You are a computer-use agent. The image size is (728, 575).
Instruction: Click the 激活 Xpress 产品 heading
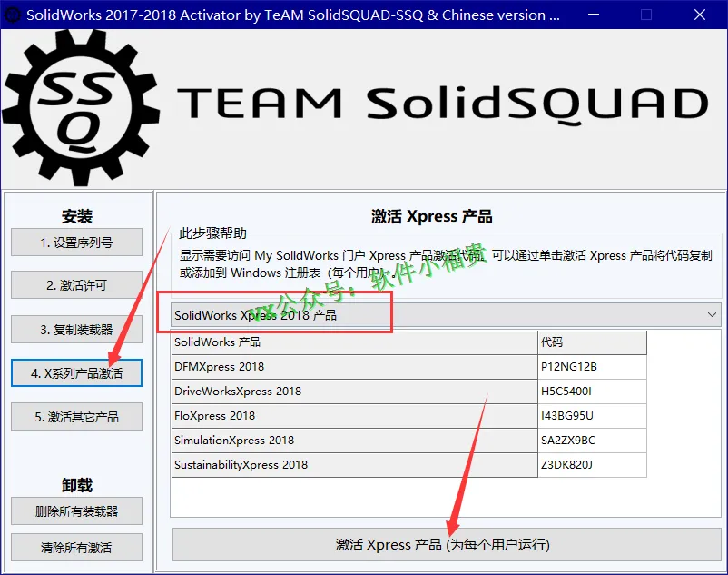click(x=431, y=216)
